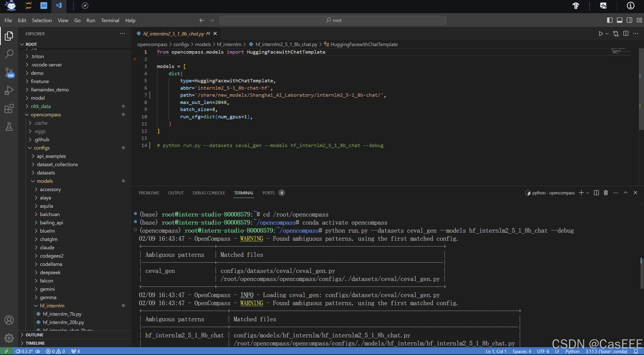Screen dimensions: 644x355
Task: Toggle primary sidebar visibility
Action: pos(610,20)
